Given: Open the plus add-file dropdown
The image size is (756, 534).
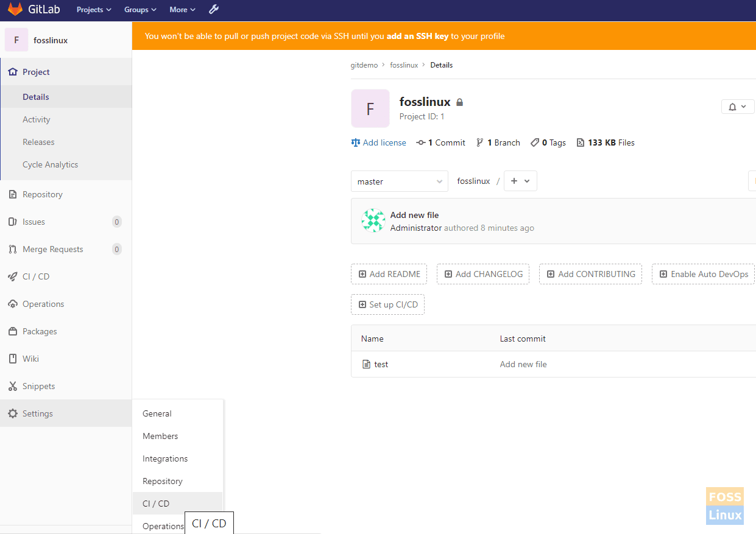Looking at the screenshot, I should (520, 181).
